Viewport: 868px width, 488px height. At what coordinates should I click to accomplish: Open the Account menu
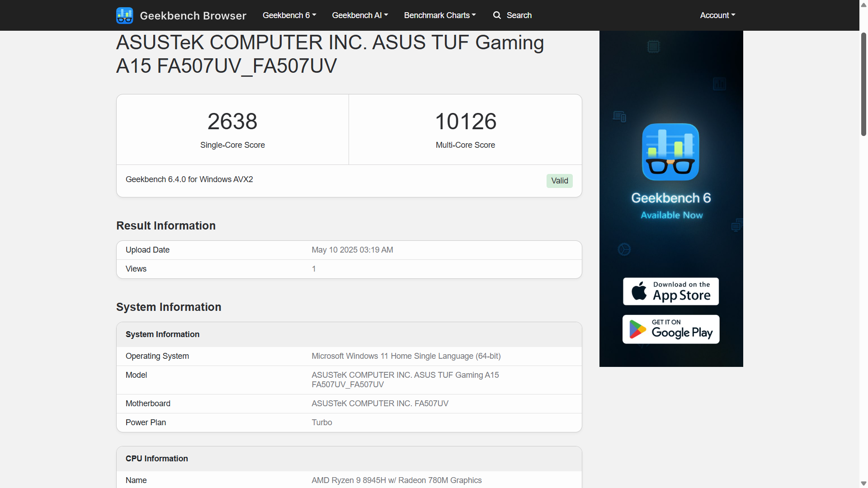(x=717, y=15)
